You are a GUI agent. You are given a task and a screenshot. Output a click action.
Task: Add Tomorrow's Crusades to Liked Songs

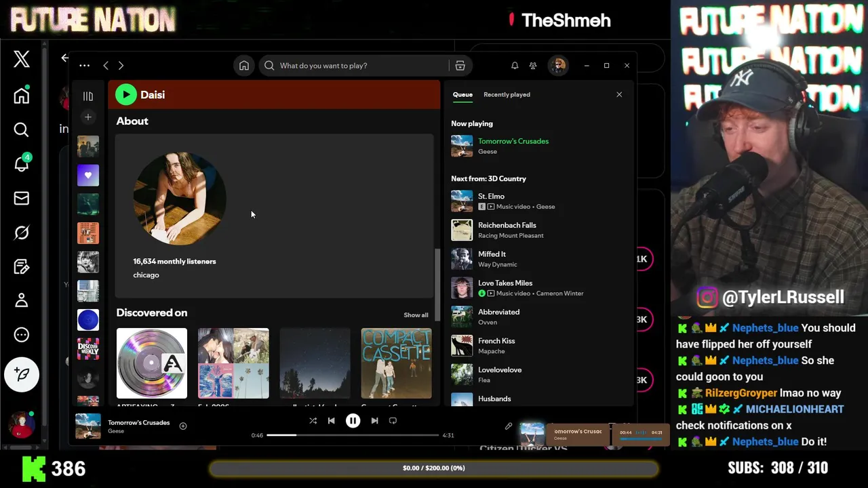click(183, 426)
